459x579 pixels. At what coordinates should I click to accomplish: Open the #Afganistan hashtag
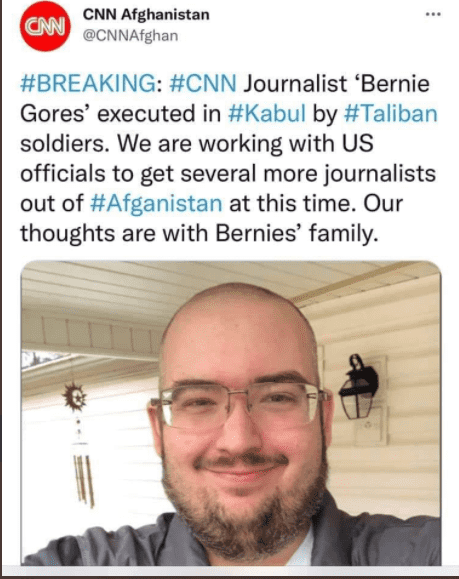coord(156,203)
